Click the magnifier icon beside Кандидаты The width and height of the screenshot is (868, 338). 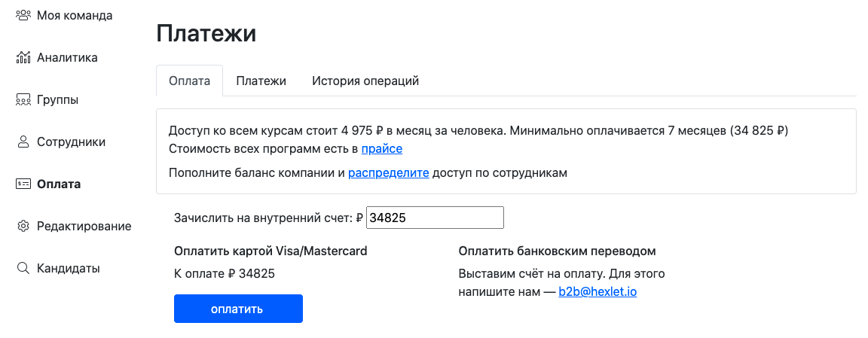tap(23, 268)
